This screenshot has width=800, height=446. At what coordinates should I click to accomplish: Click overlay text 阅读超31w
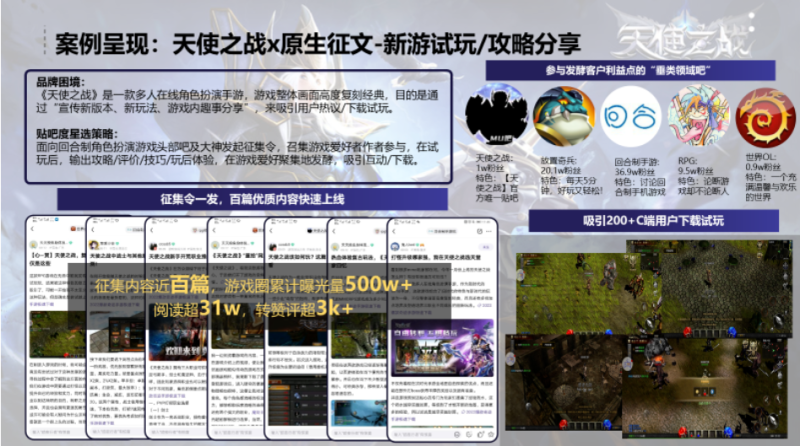[196, 308]
